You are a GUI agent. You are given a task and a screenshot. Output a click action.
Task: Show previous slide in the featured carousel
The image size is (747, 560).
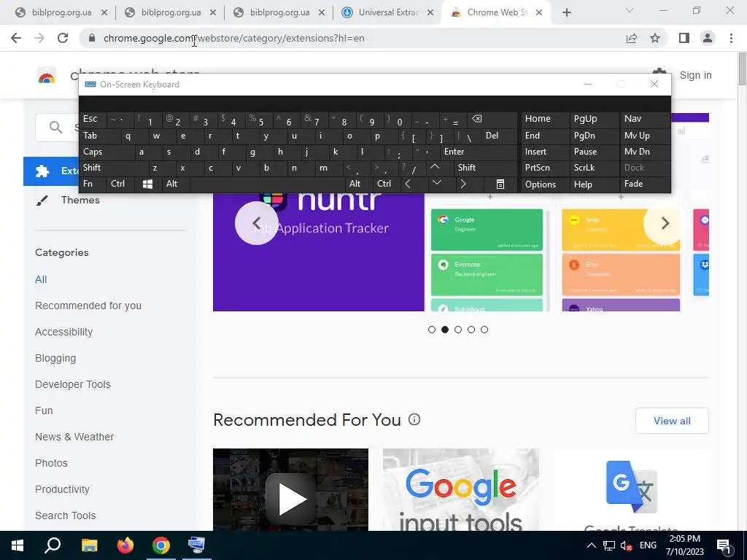(256, 223)
